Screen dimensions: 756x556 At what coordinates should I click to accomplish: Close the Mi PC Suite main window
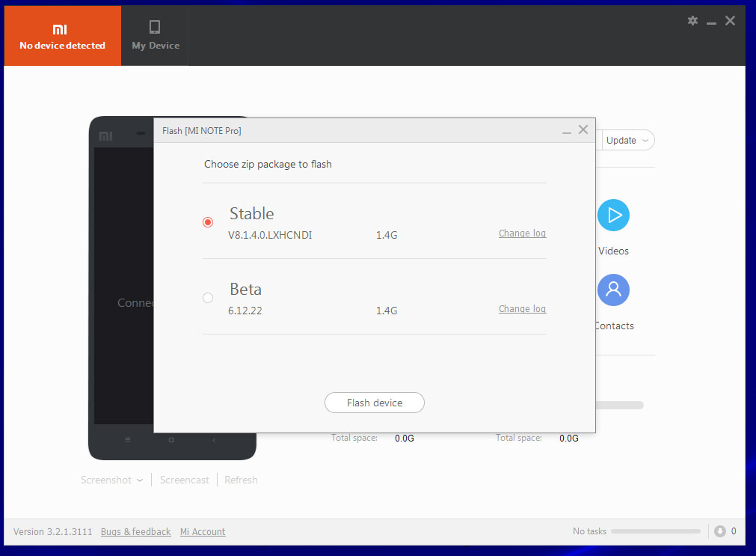coord(730,21)
